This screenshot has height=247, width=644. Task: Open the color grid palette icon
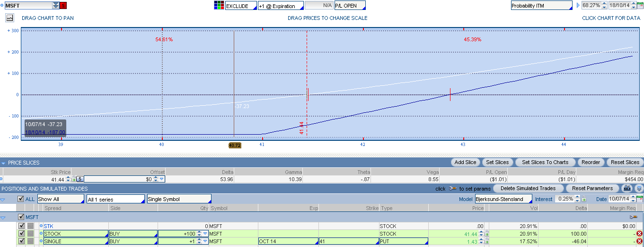219,5
